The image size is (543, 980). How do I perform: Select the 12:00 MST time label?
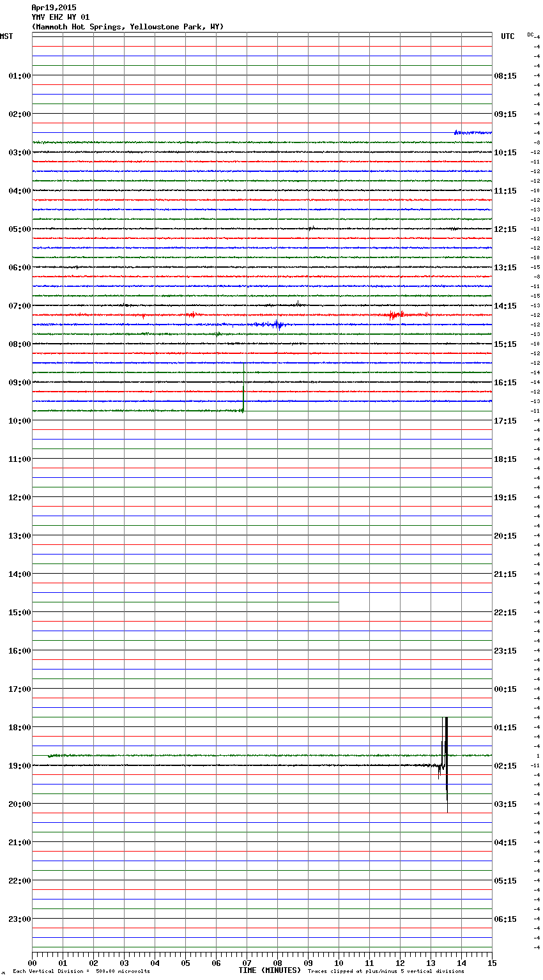pyautogui.click(x=20, y=498)
